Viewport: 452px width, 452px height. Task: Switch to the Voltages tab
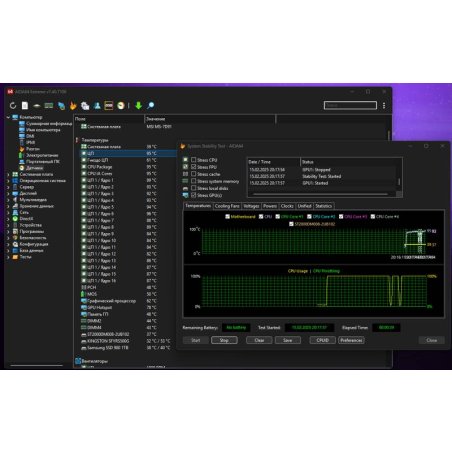[x=251, y=206]
